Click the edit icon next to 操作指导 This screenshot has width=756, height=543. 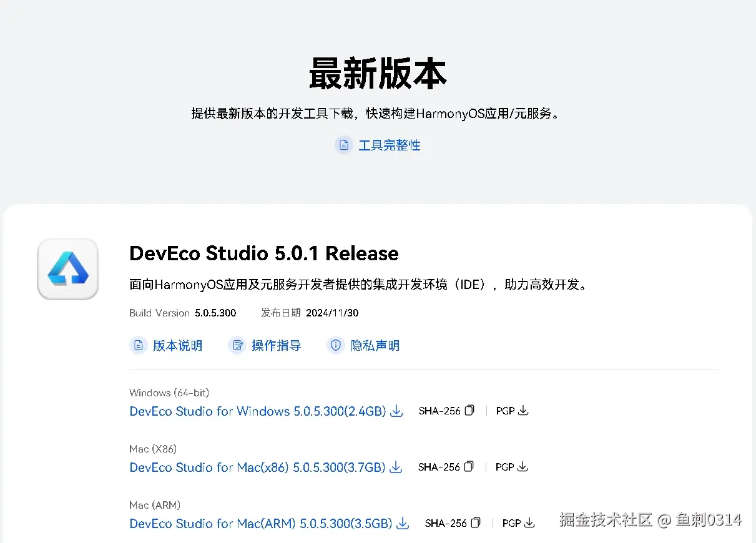237,345
